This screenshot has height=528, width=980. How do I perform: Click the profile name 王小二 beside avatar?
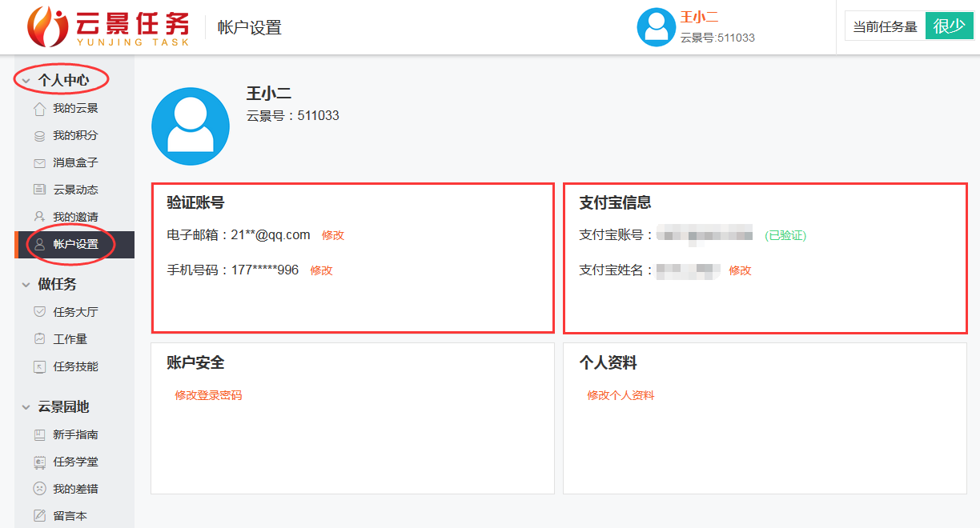269,94
